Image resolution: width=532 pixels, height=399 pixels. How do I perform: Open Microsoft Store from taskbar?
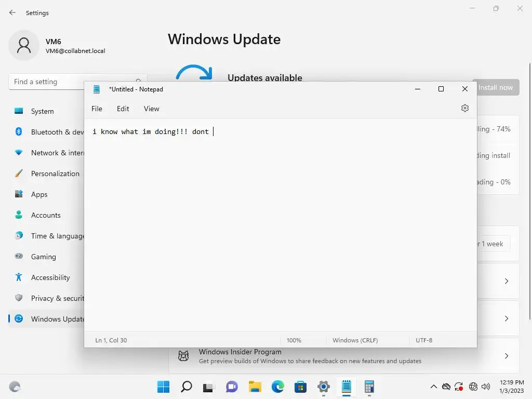click(x=300, y=387)
